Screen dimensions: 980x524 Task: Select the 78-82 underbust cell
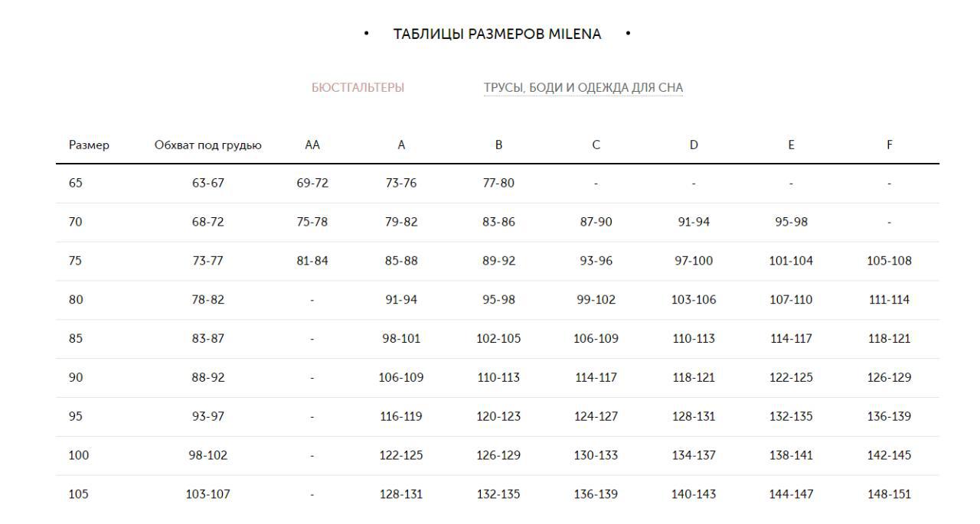click(208, 300)
